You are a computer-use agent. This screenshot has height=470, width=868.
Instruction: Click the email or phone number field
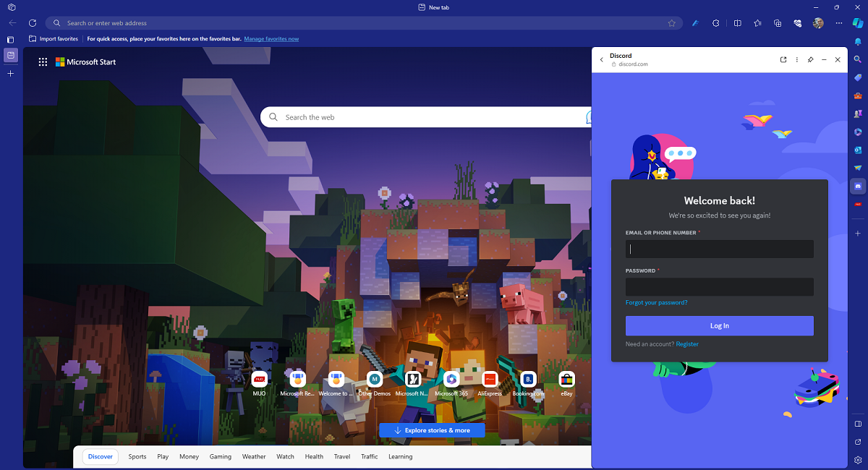coord(719,249)
